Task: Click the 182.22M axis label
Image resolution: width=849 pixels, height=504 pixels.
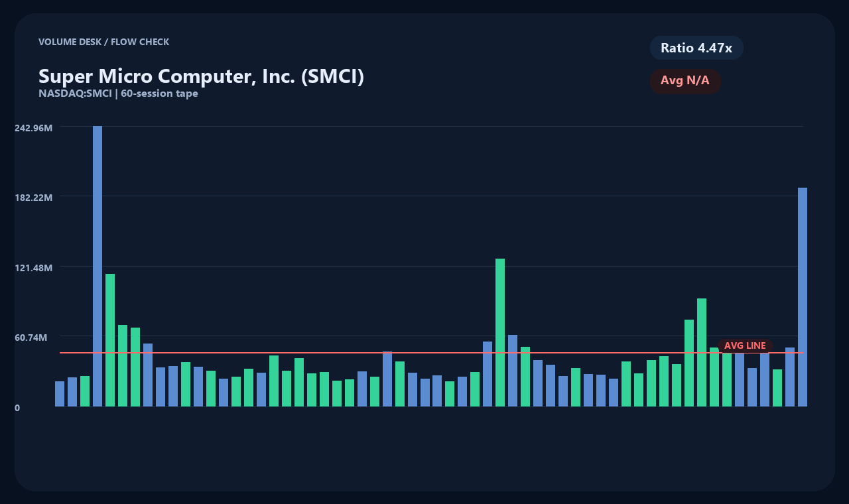Action: [33, 198]
